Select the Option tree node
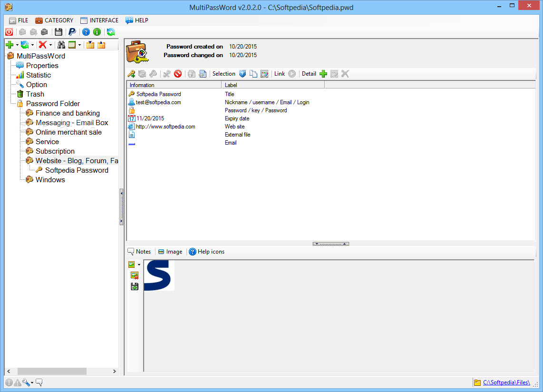This screenshot has width=543, height=392. [x=36, y=85]
